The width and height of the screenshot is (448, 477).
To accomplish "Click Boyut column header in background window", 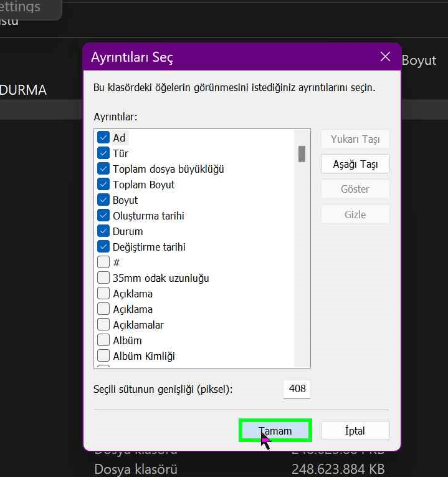I will [x=419, y=60].
